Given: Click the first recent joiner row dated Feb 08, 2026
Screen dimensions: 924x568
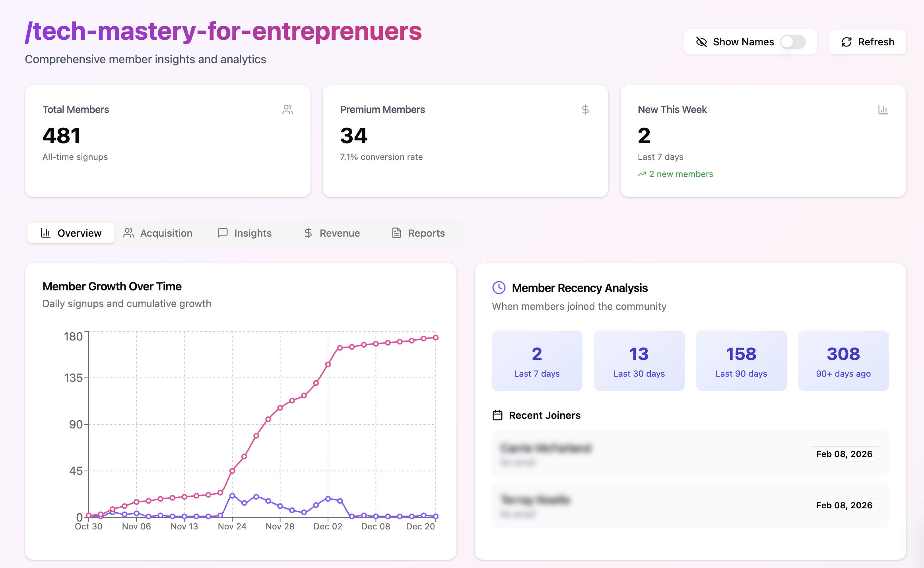Looking at the screenshot, I should 690,454.
